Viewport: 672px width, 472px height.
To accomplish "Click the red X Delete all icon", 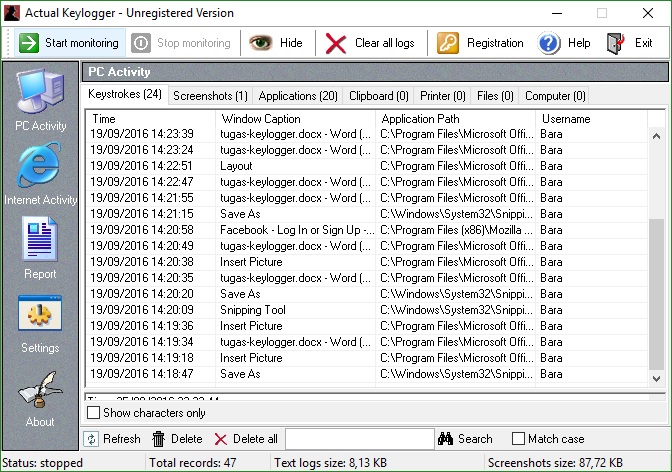I will pyautogui.click(x=220, y=439).
